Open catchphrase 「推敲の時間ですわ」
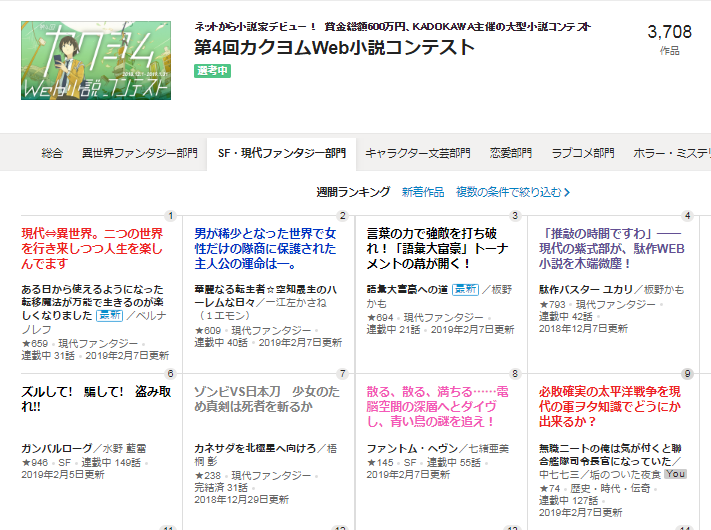Image resolution: width=711 pixels, height=530 pixels. (612, 248)
